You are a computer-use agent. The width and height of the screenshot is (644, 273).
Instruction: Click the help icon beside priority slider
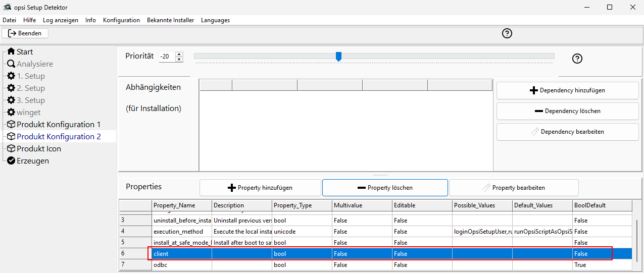click(x=577, y=59)
